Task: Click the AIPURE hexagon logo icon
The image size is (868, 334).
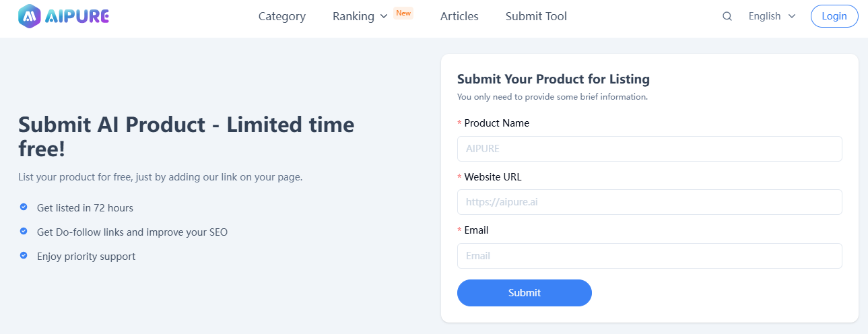Action: pos(29,15)
